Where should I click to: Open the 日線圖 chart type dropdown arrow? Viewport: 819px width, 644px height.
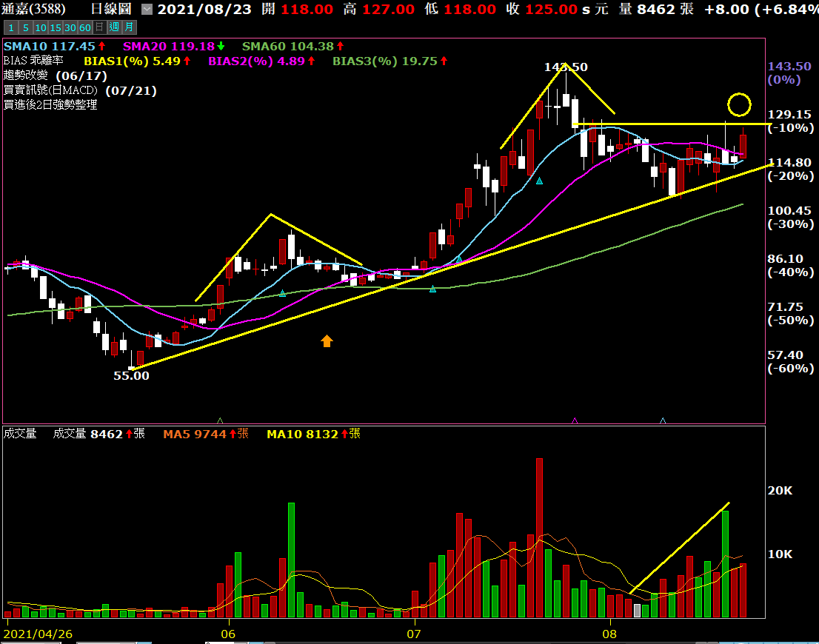pos(147,10)
